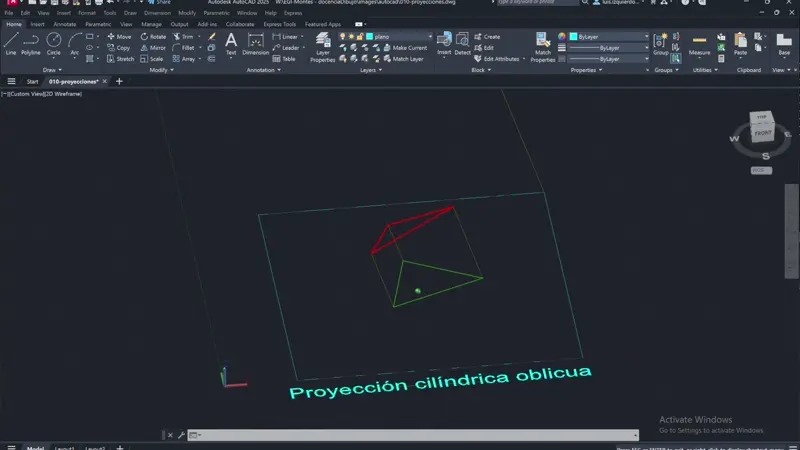
Task: Open the Parametric menu in menu bar
Action: [x=216, y=13]
